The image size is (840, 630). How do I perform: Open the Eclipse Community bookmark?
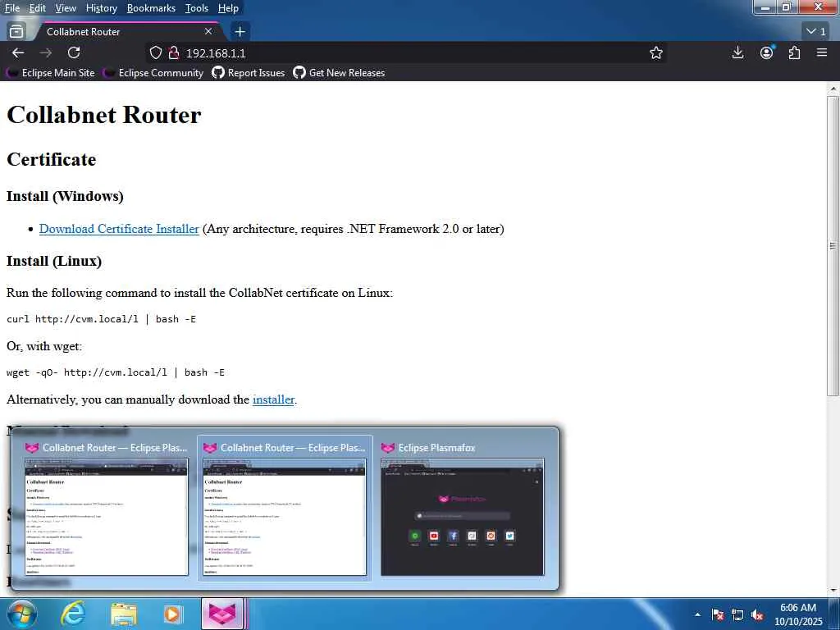154,73
